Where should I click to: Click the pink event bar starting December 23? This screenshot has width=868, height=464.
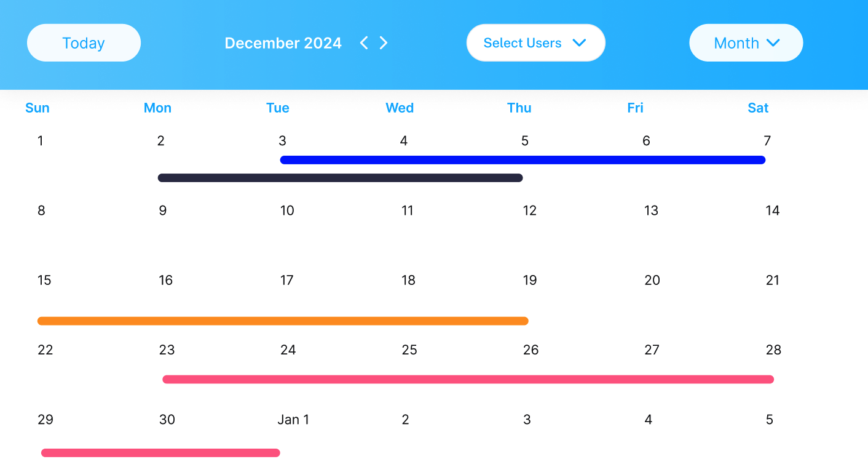468,379
